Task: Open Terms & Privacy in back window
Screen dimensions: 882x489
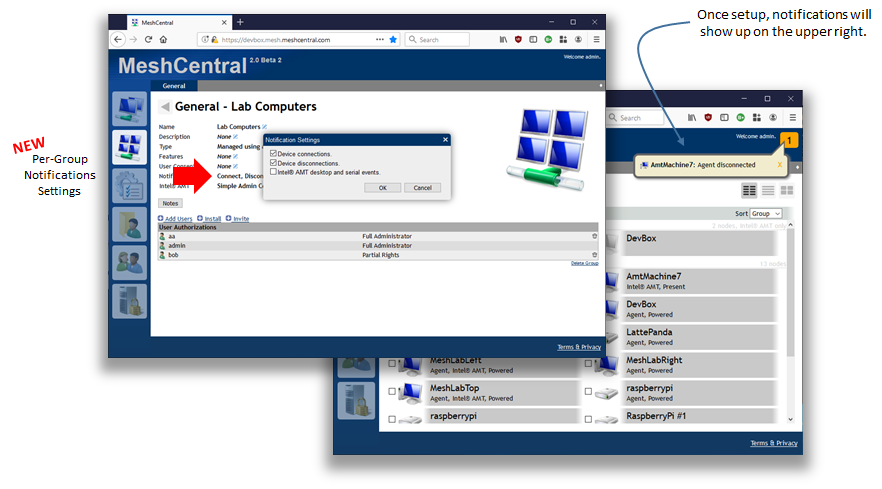Action: pyautogui.click(x=774, y=443)
